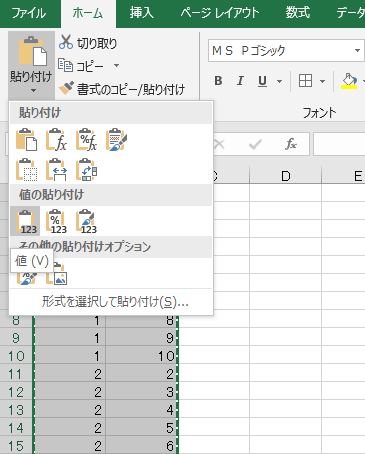Choose Paste Formulas and Number Formatting
Image resolution: width=365 pixels, height=454 pixels.
(86, 140)
